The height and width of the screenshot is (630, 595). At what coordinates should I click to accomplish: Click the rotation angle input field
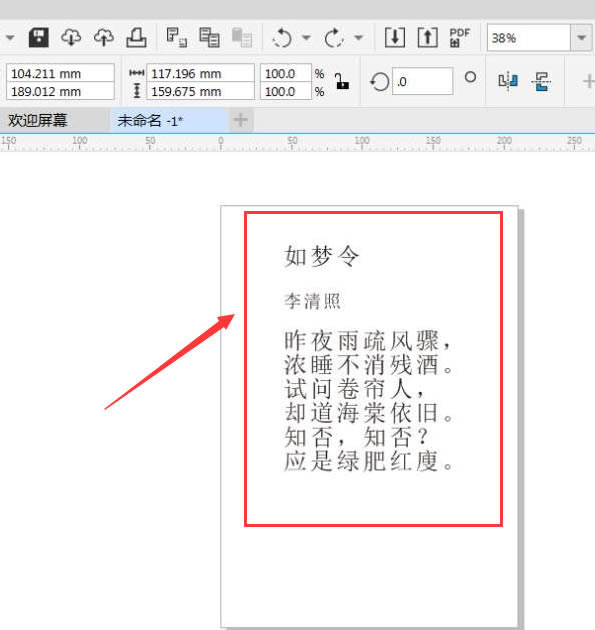[x=423, y=82]
